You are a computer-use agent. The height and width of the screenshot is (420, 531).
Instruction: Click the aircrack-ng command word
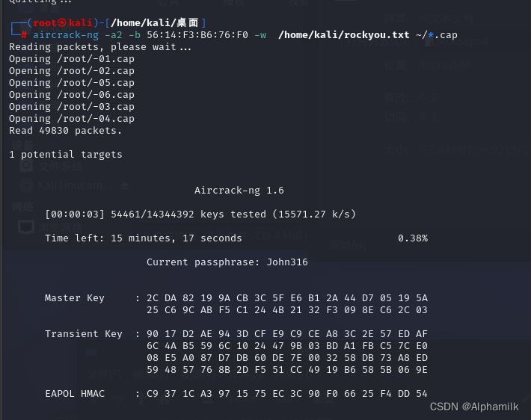click(x=66, y=35)
